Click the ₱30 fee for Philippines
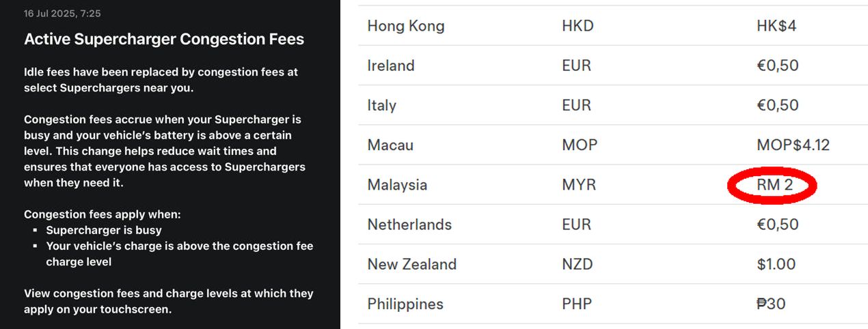The width and height of the screenshot is (868, 329). pyautogui.click(x=771, y=304)
